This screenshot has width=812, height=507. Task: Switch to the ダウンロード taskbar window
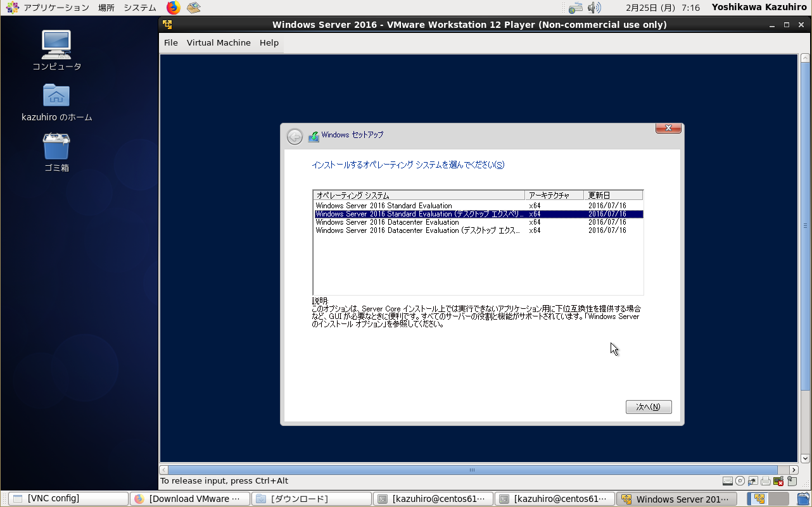pos(311,499)
